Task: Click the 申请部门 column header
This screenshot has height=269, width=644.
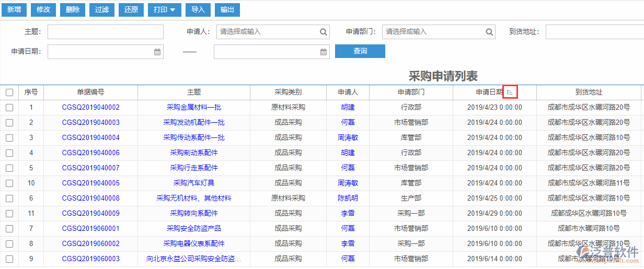Action: click(x=411, y=92)
